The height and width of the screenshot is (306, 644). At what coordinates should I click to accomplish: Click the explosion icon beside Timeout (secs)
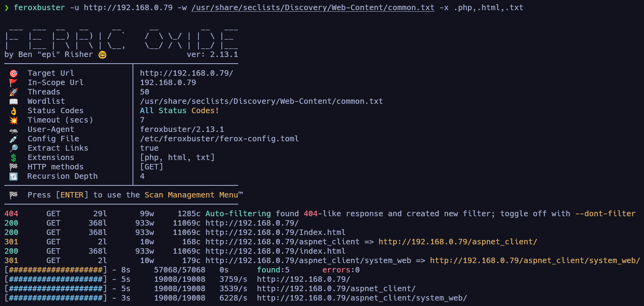coord(14,120)
